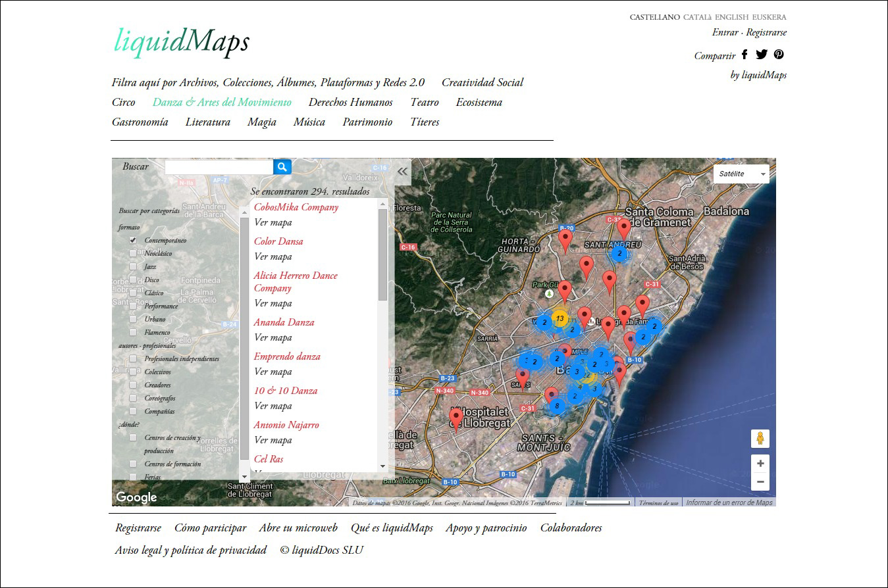This screenshot has height=588, width=888.
Task: Click blue cluster marker 2 at Sant Andreu
Action: click(619, 253)
